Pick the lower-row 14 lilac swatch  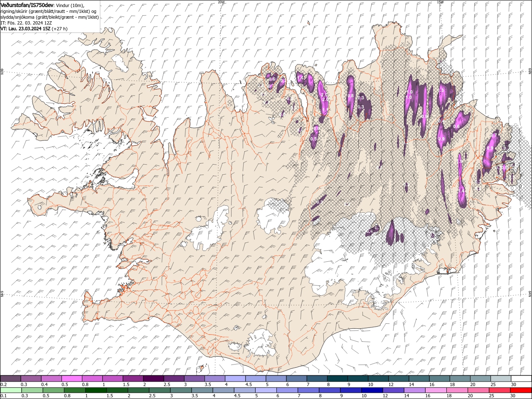[414, 390]
